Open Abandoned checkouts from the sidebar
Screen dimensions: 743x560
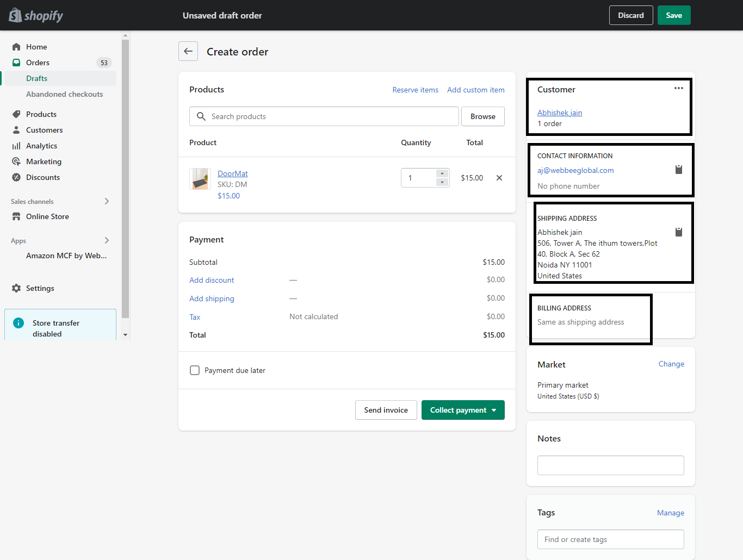pos(64,94)
